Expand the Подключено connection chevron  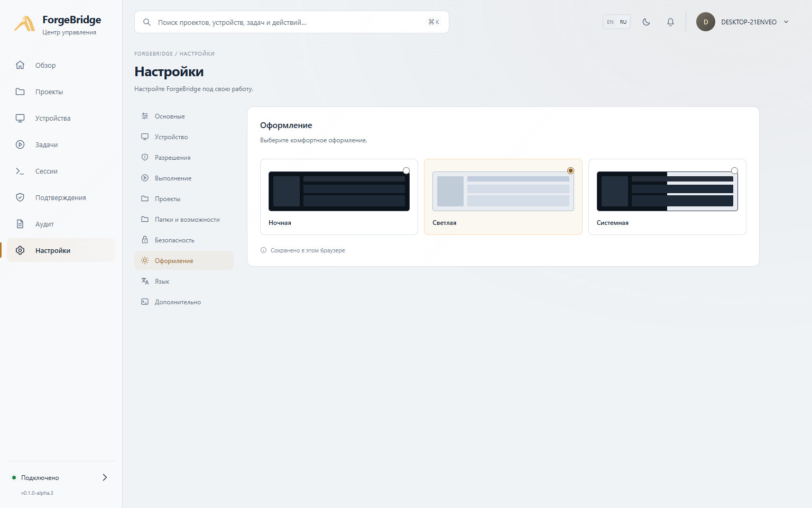[105, 477]
